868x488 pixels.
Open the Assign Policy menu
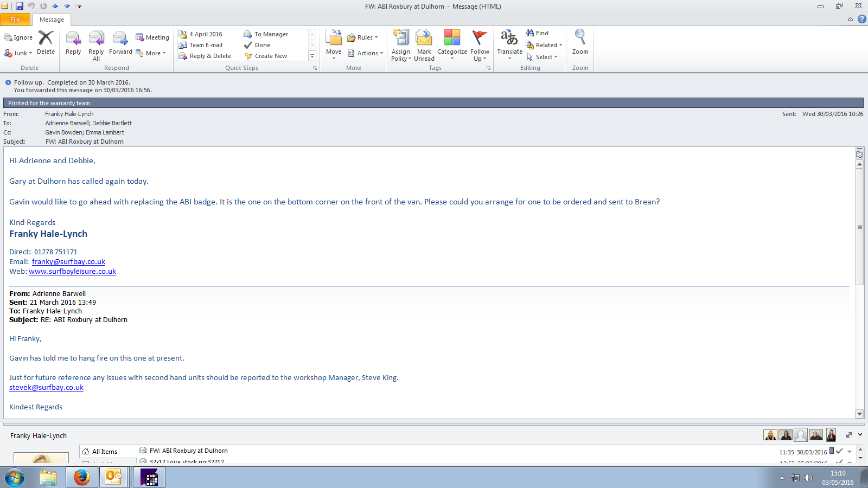(x=401, y=46)
